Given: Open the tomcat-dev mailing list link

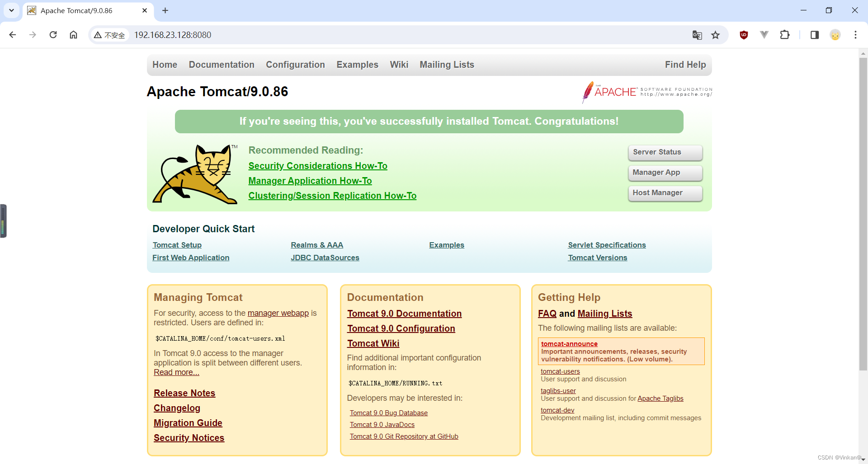Looking at the screenshot, I should pos(557,410).
